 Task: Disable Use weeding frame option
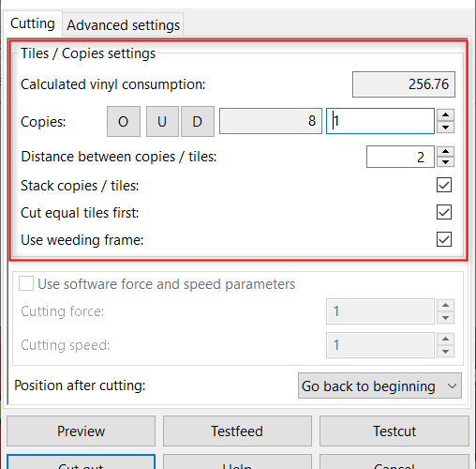pos(444,239)
